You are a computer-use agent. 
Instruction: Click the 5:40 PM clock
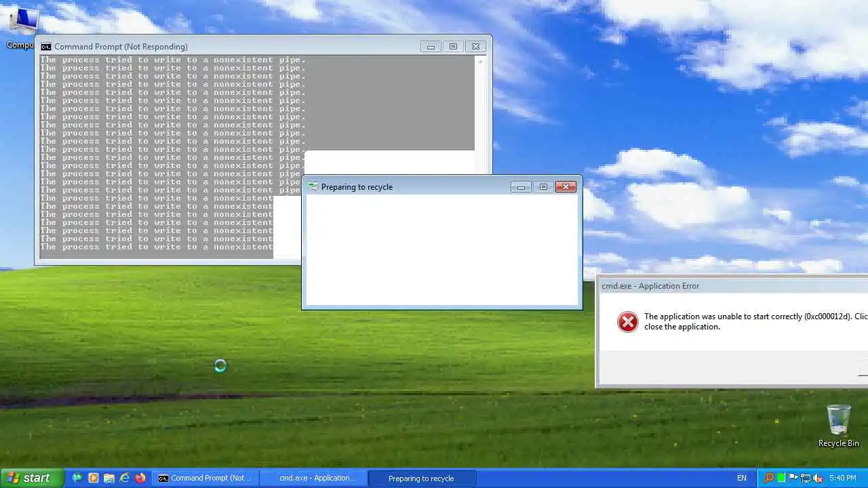[x=843, y=478]
